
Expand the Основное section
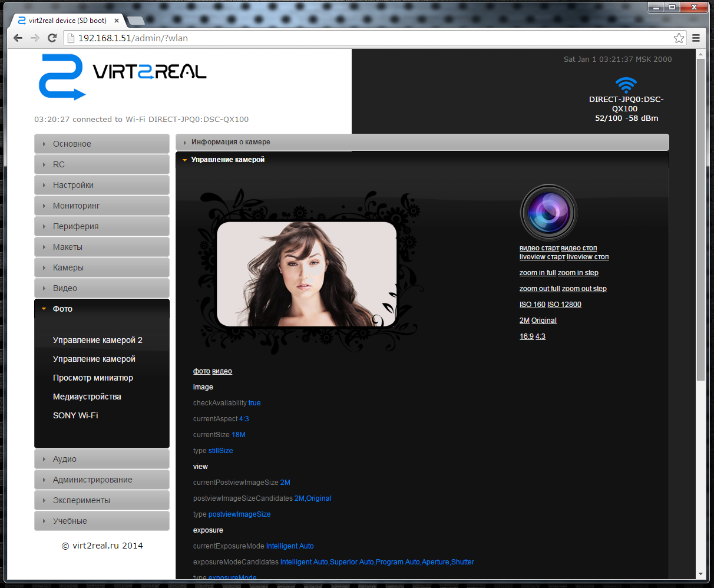click(x=102, y=144)
